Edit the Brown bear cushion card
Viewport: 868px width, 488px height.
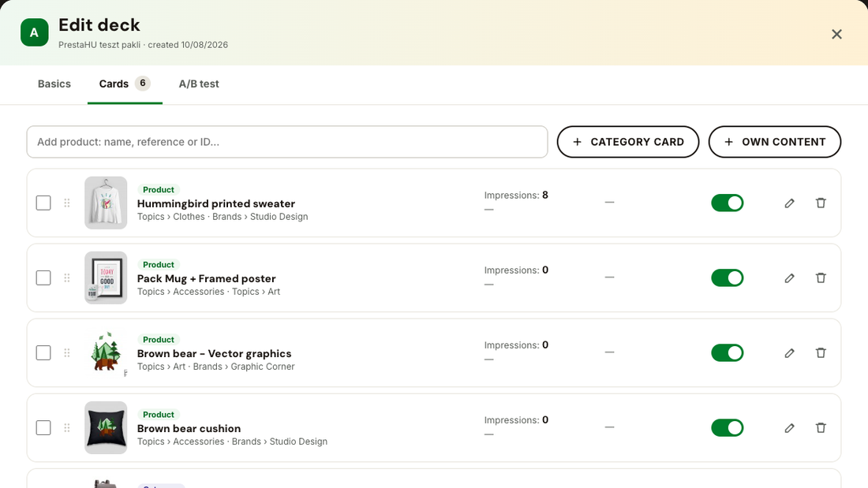click(789, 428)
